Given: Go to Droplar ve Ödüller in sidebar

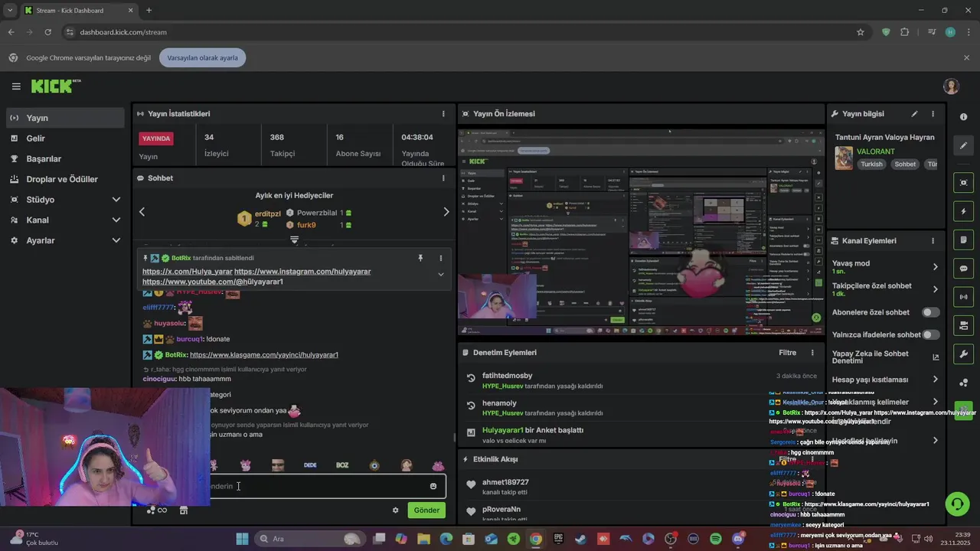Looking at the screenshot, I should [x=65, y=179].
